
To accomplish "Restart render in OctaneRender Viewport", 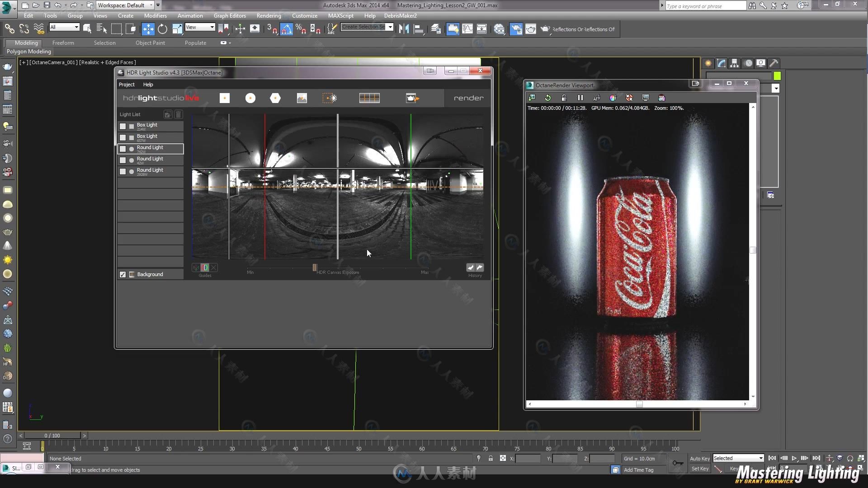I will click(548, 98).
